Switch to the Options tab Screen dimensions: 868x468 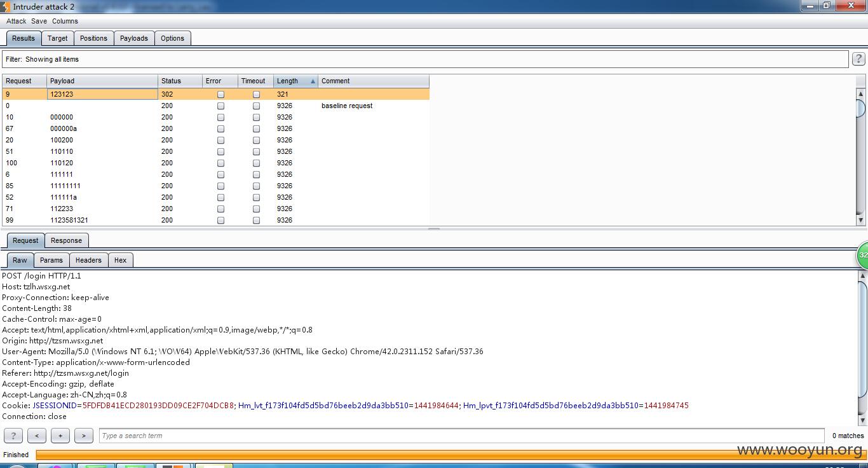(172, 38)
